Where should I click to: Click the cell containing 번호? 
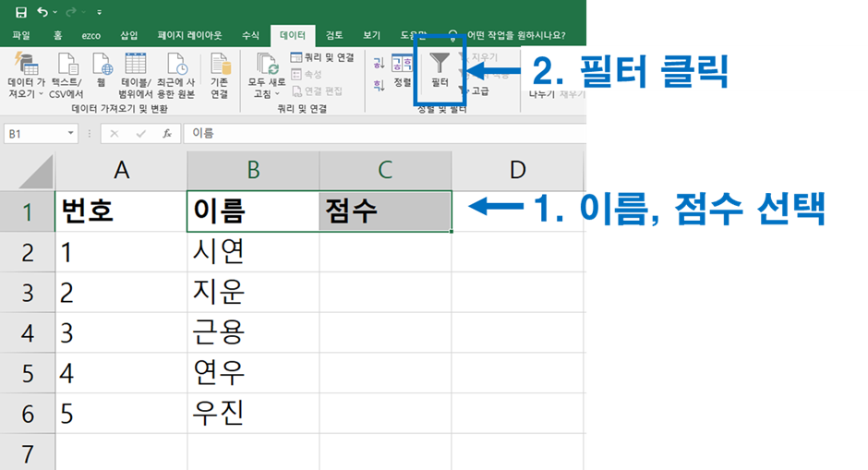[x=121, y=211]
